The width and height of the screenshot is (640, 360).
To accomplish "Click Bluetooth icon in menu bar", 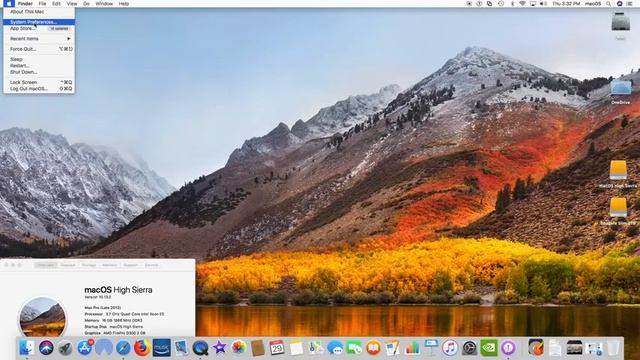I will coord(512,4).
